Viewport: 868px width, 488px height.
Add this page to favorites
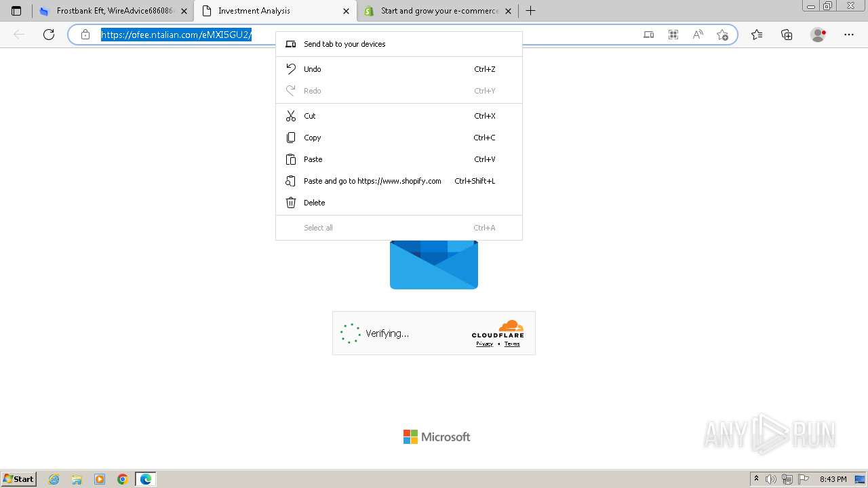[x=722, y=35]
